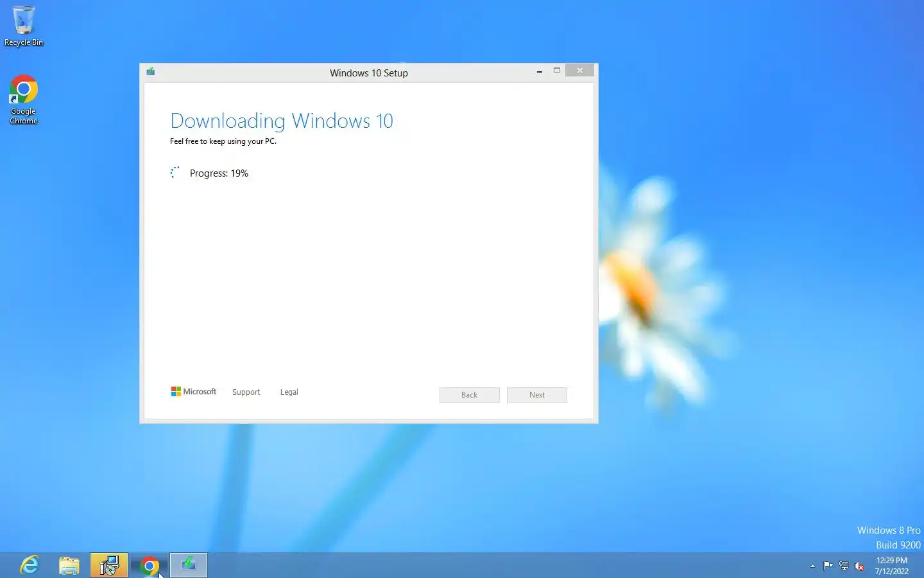Screen dimensions: 924x578
Task: Maximize the Windows 10 Setup window
Action: 557,71
